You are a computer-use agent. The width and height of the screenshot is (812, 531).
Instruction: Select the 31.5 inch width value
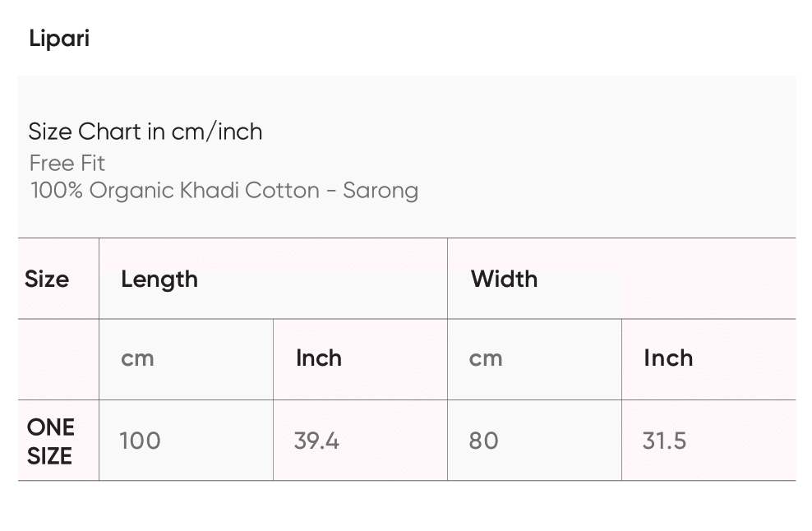(x=664, y=441)
